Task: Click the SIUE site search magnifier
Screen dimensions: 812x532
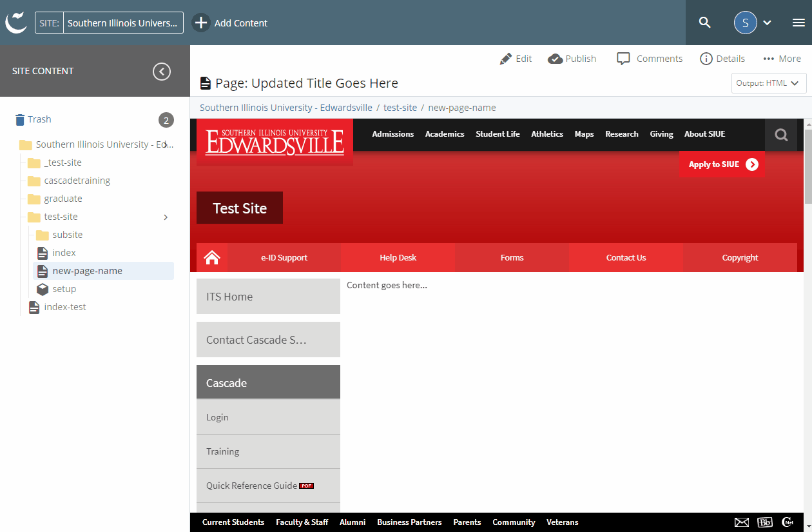Action: (x=782, y=135)
